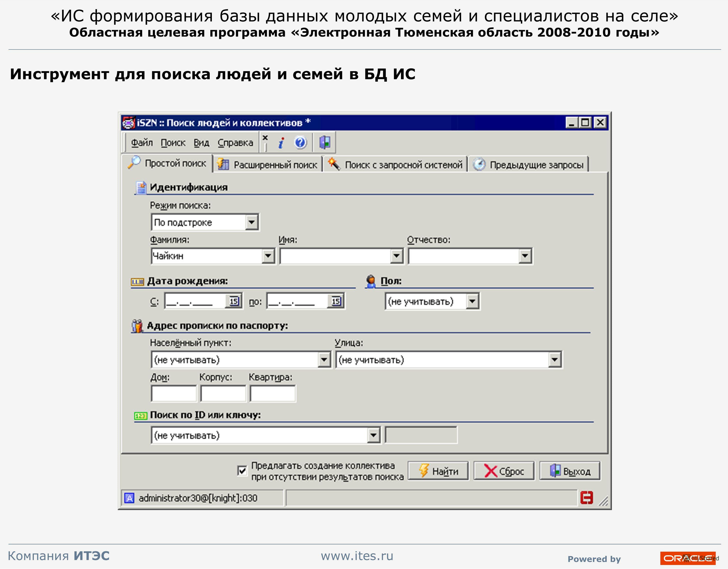Image resolution: width=728 pixels, height=569 pixels.
Task: Open the Файл menu
Action: click(142, 143)
